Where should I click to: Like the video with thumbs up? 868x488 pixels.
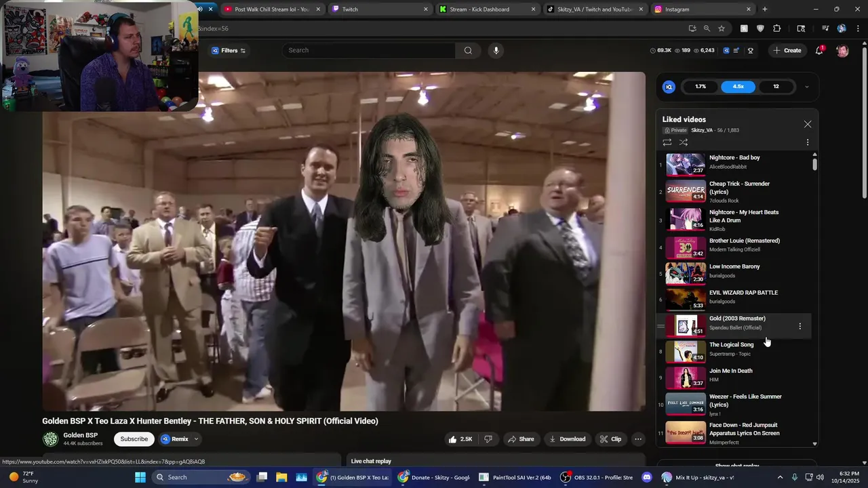(x=460, y=439)
